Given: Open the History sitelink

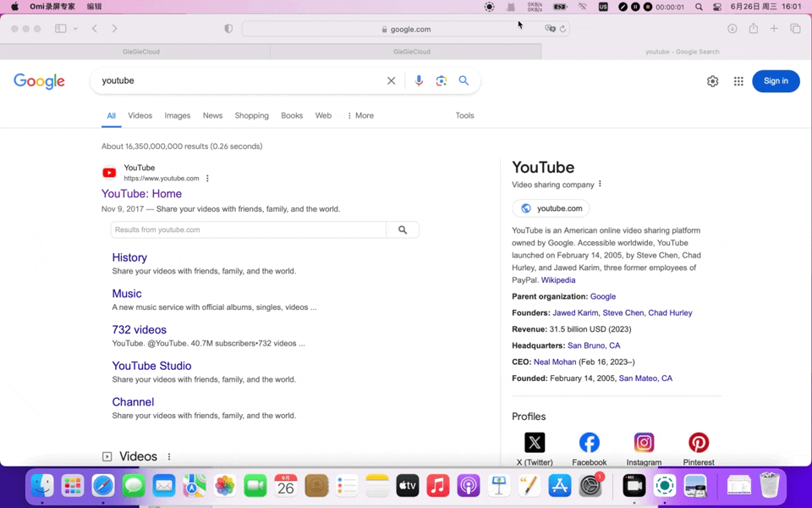Looking at the screenshot, I should pos(129,257).
